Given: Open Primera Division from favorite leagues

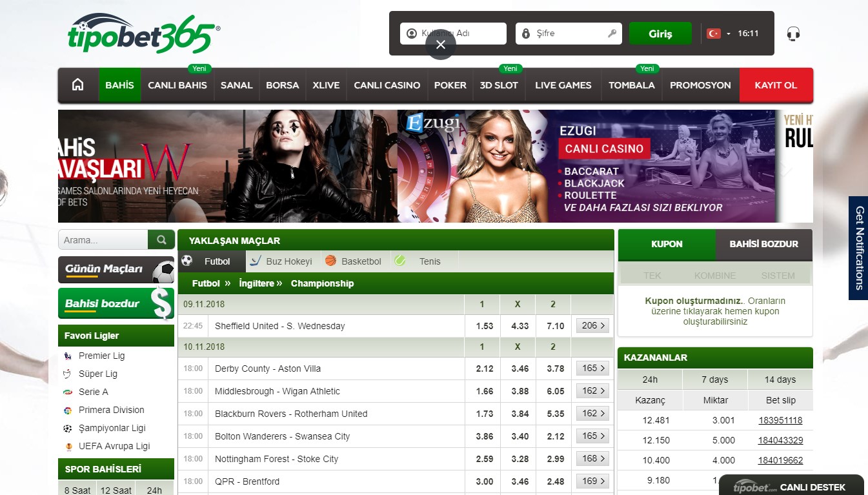Looking at the screenshot, I should click(111, 410).
